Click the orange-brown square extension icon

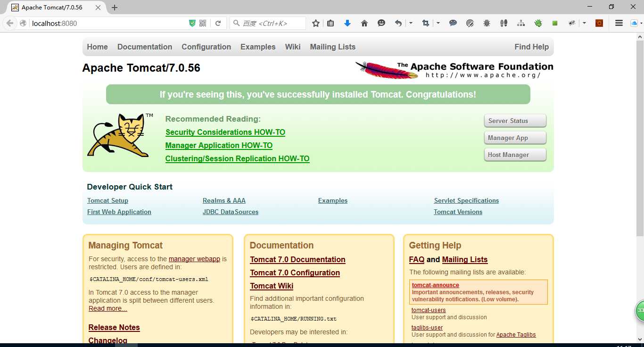pos(599,23)
